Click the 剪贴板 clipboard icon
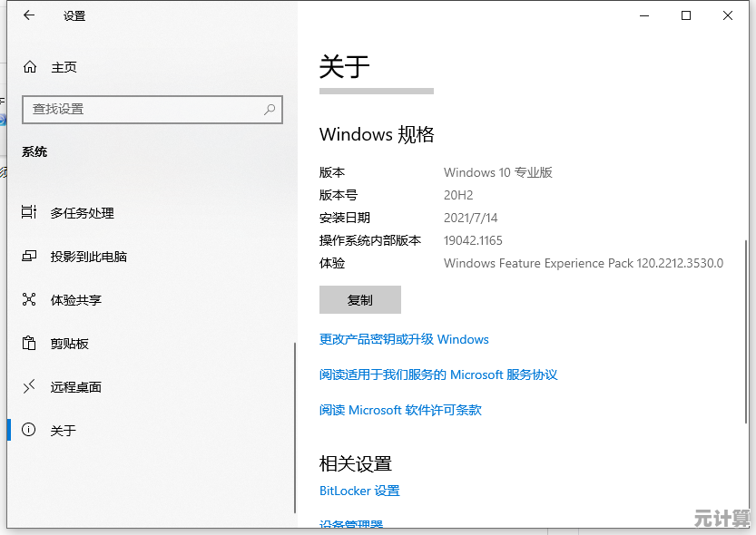 coord(29,344)
